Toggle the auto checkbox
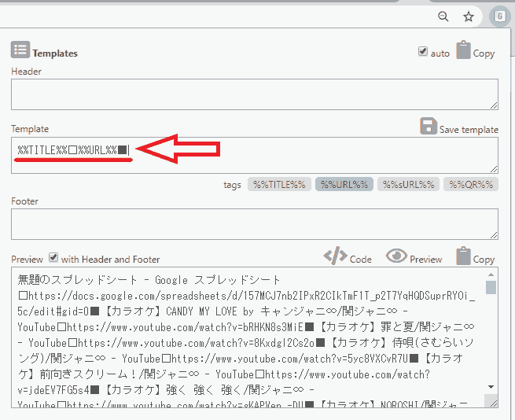The image size is (515, 420). point(423,51)
